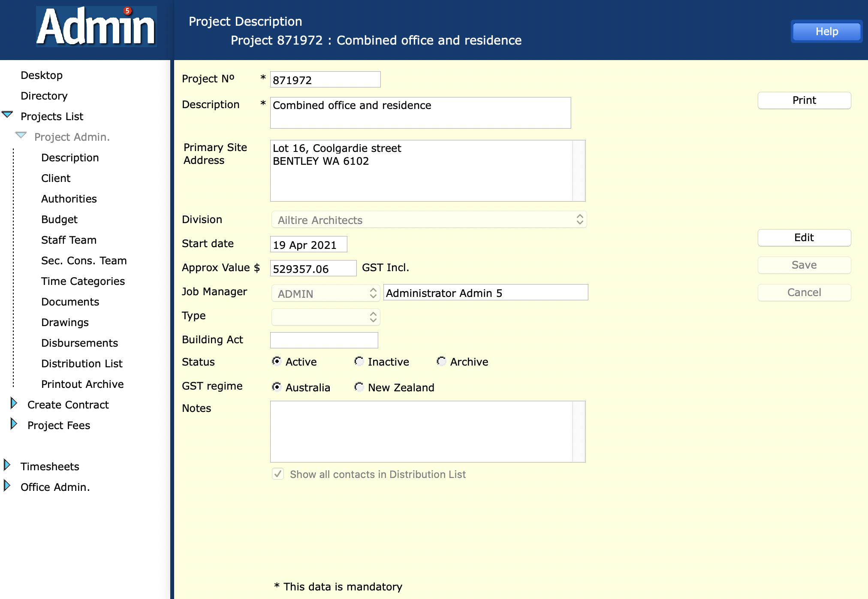Collapse the Project Admin. section
The width and height of the screenshot is (868, 599).
21,136
